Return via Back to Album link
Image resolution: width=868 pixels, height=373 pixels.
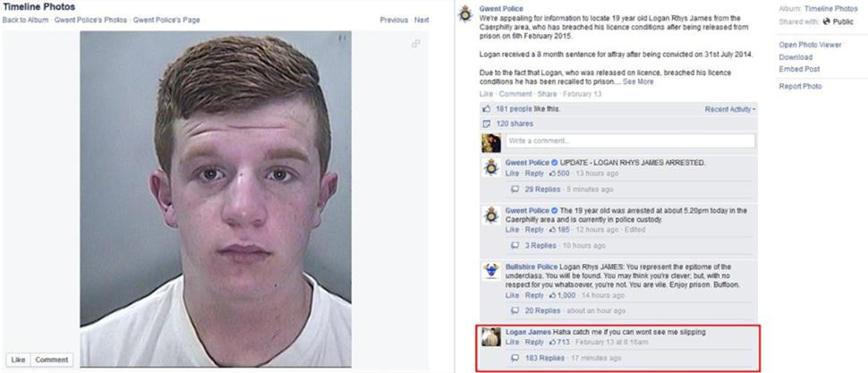tap(25, 20)
